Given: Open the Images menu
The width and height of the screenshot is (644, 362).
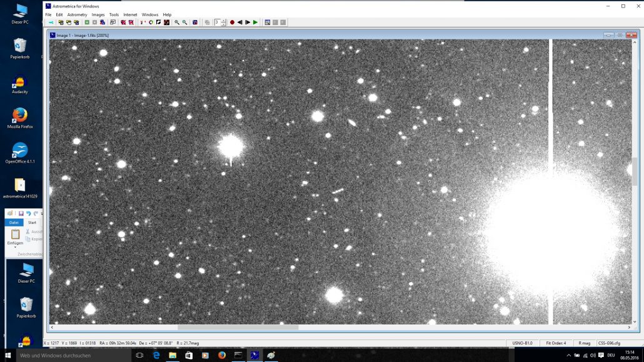Looking at the screenshot, I should (98, 14).
